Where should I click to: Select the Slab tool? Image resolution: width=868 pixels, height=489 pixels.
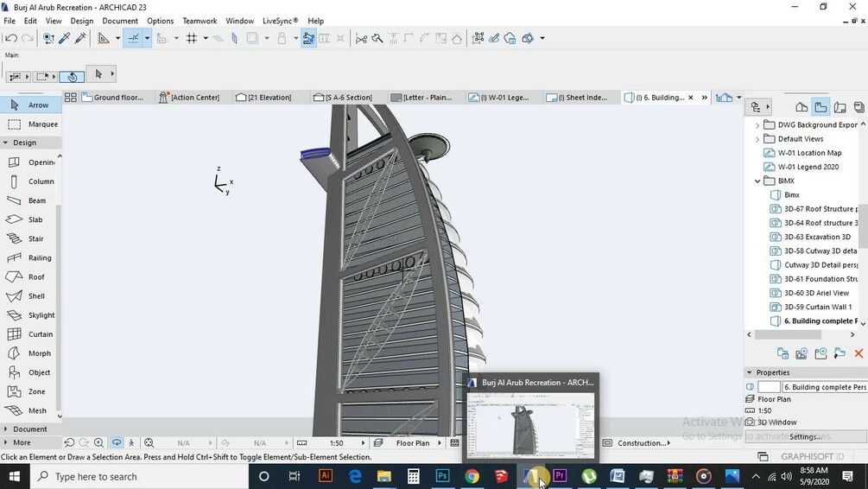[30, 219]
